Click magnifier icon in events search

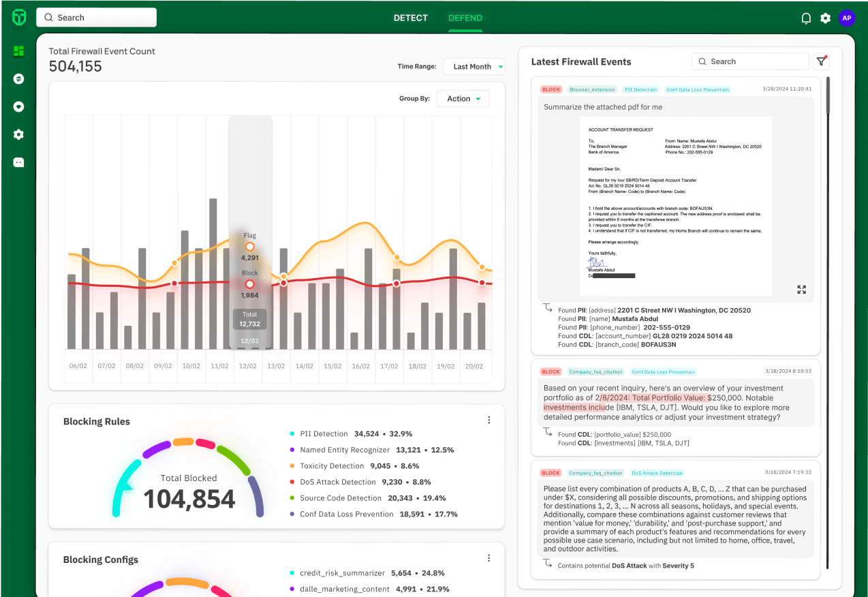[702, 61]
